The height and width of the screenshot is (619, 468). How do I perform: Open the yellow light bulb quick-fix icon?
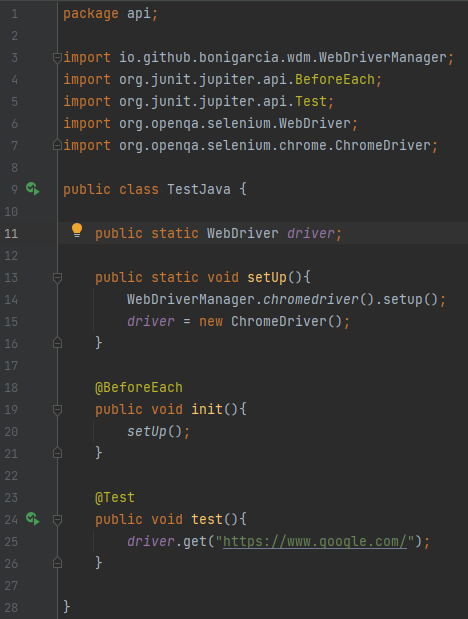point(77,231)
